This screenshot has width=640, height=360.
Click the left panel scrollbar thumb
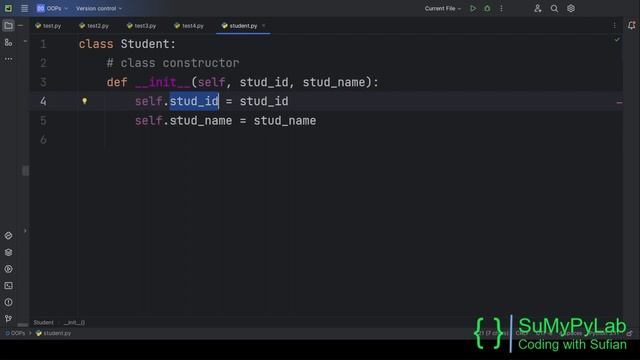(25, 171)
